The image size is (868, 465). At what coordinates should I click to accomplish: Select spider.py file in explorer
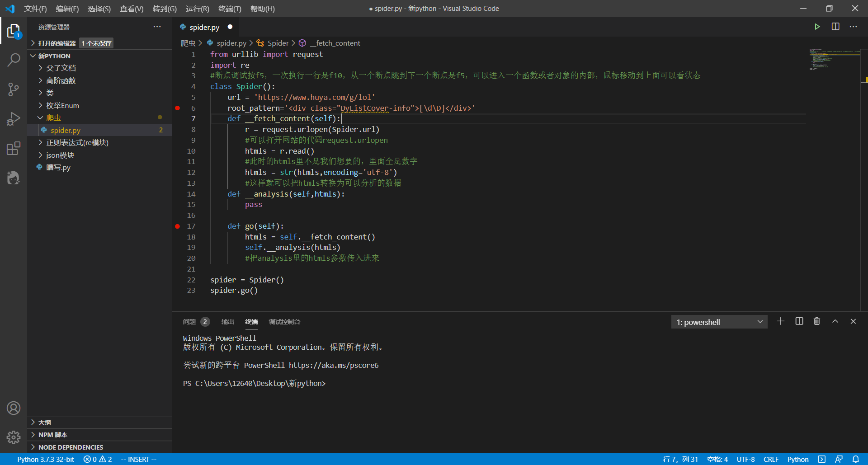99,130
